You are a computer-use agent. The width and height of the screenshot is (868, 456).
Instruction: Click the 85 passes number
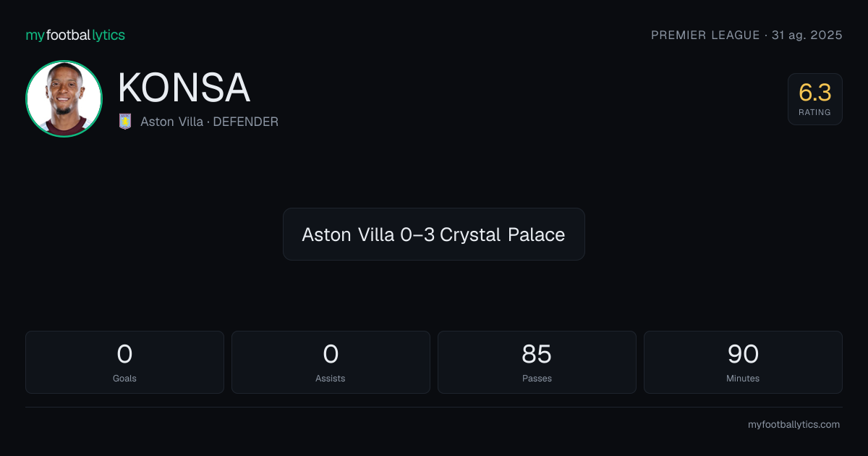[x=537, y=354]
